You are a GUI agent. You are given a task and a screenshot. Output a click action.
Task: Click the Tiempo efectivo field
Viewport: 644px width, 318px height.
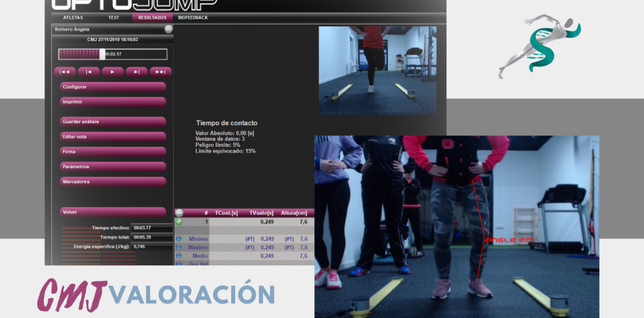[152, 228]
